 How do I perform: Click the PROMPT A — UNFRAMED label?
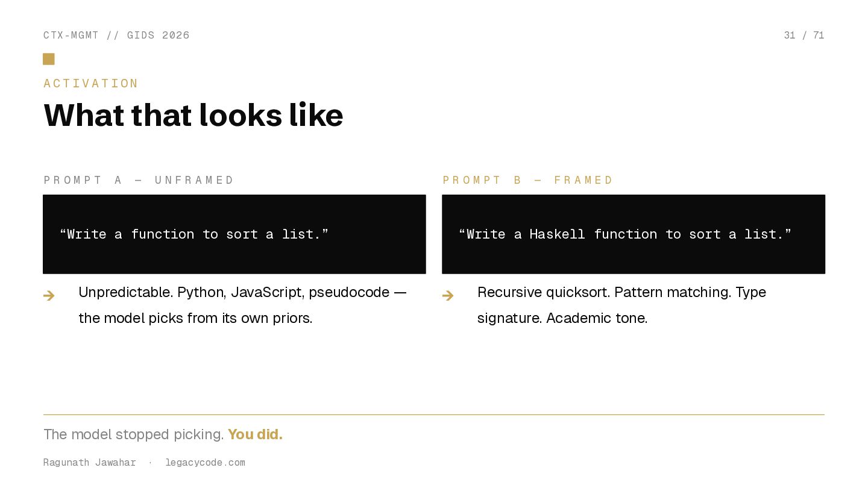(139, 180)
